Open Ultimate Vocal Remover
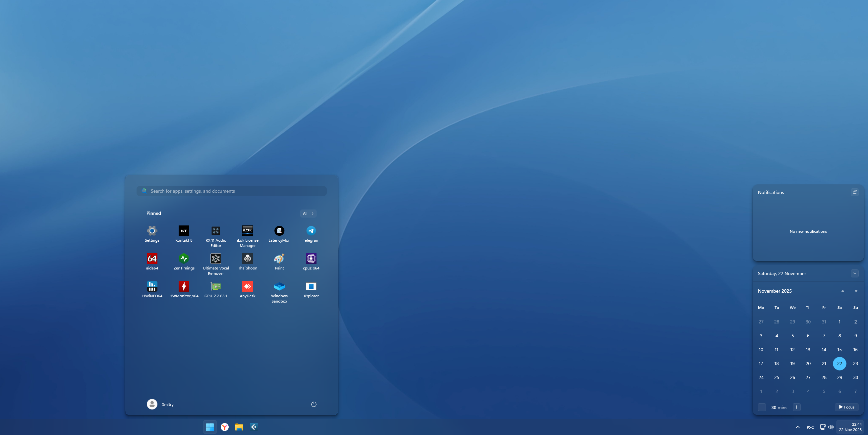Screen dimensions: 868x435 (216, 259)
